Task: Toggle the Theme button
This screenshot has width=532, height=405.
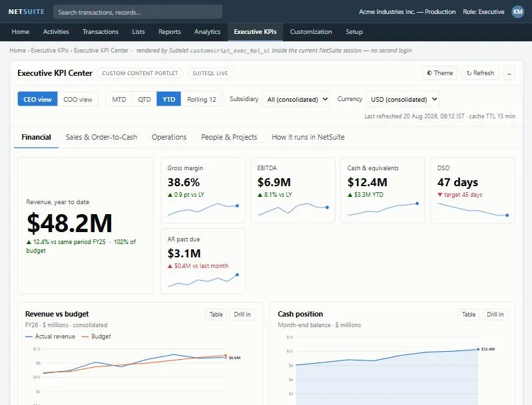Action: pos(439,73)
